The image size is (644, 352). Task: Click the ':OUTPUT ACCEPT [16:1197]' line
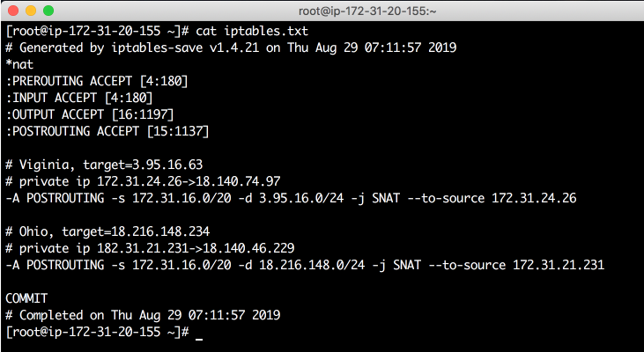coord(90,114)
